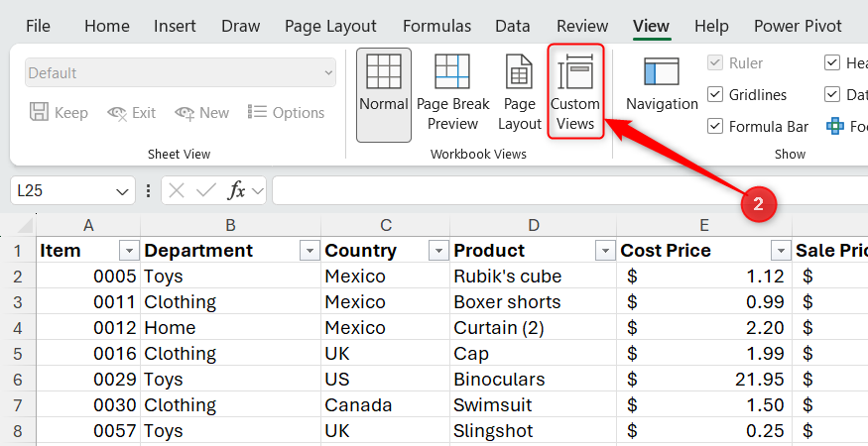
Task: Open the Navigation pane
Action: (x=662, y=84)
